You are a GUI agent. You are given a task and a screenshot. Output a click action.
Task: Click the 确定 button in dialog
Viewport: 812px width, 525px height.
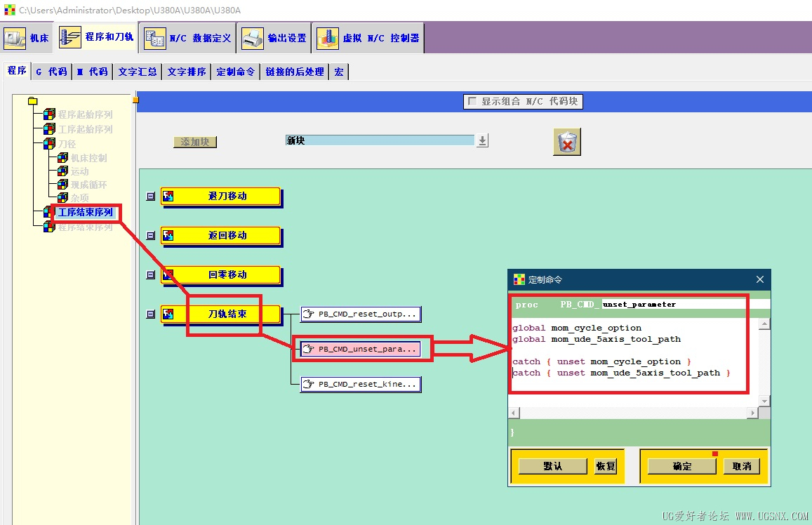tap(682, 466)
